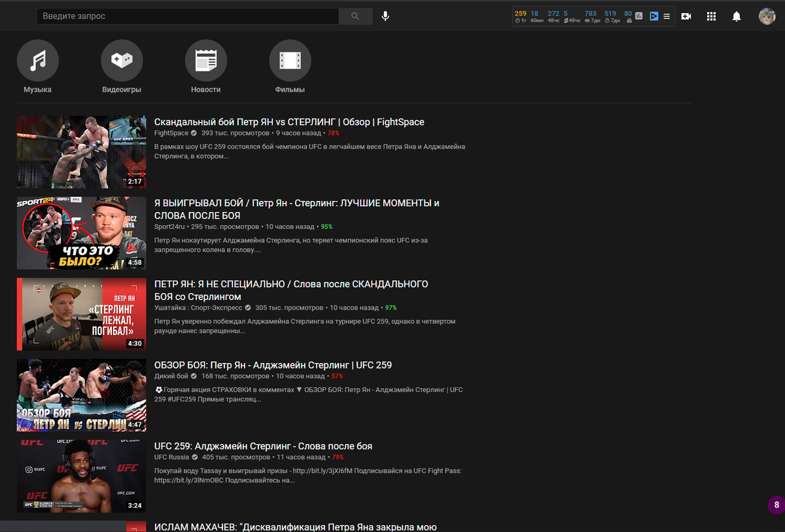Open the Новости category icon
Viewport: 785px width, 532px height.
pyautogui.click(x=206, y=60)
